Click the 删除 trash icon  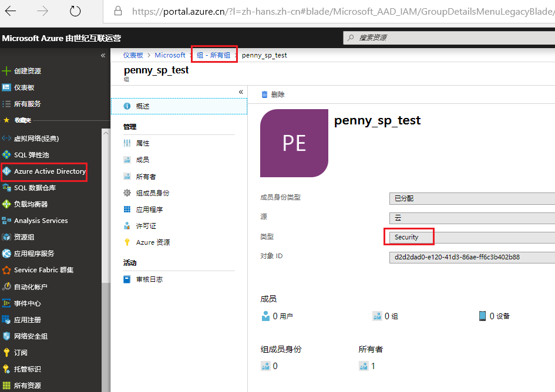[x=264, y=94]
